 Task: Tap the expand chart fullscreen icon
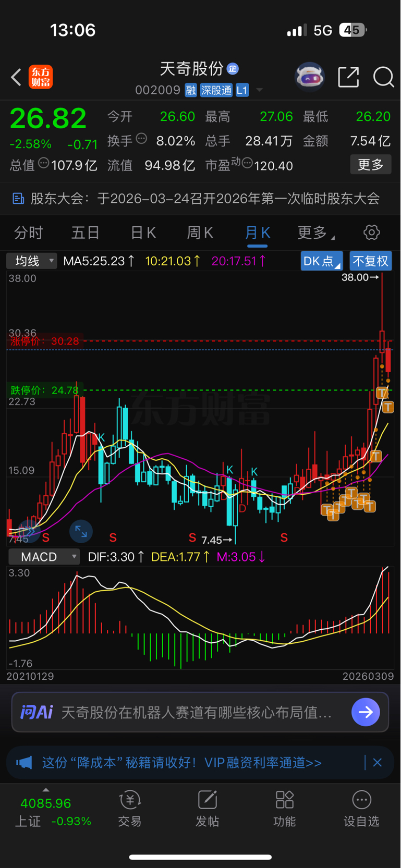[81, 531]
